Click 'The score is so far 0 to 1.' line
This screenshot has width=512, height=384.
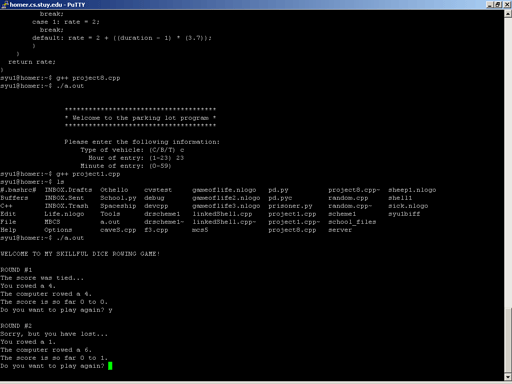tap(54, 358)
